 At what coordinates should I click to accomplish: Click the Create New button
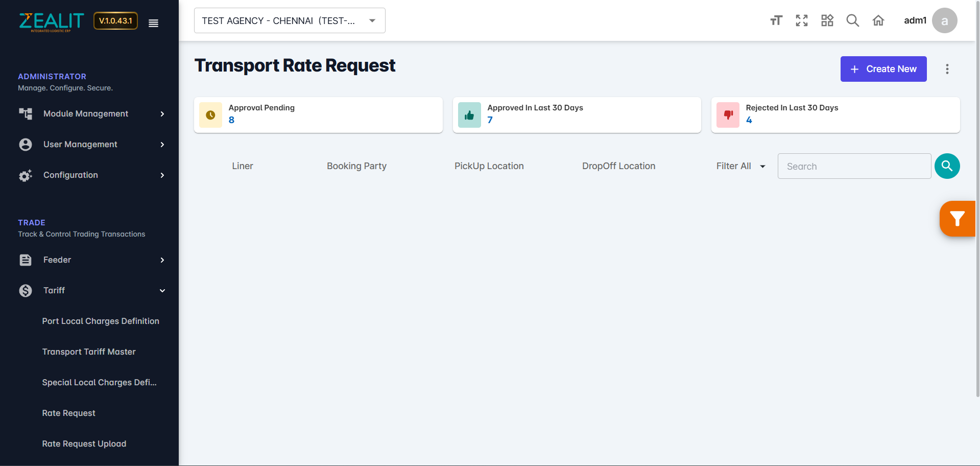click(x=883, y=69)
